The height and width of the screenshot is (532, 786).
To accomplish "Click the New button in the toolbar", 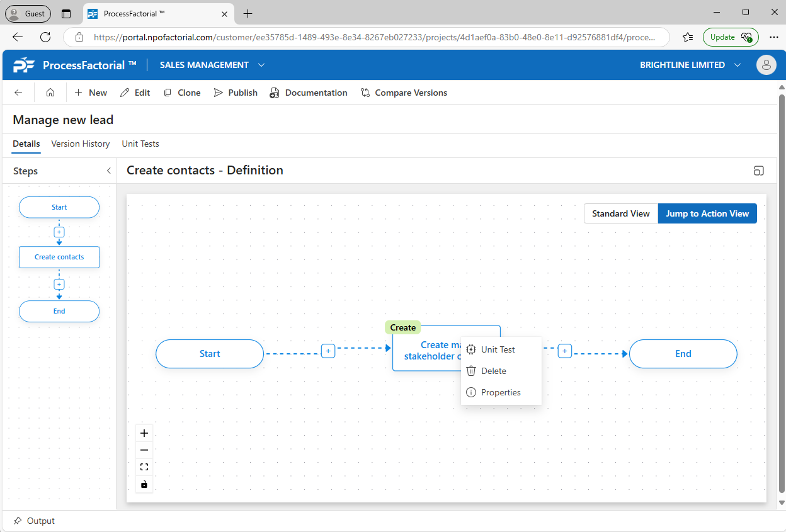I will (x=91, y=93).
